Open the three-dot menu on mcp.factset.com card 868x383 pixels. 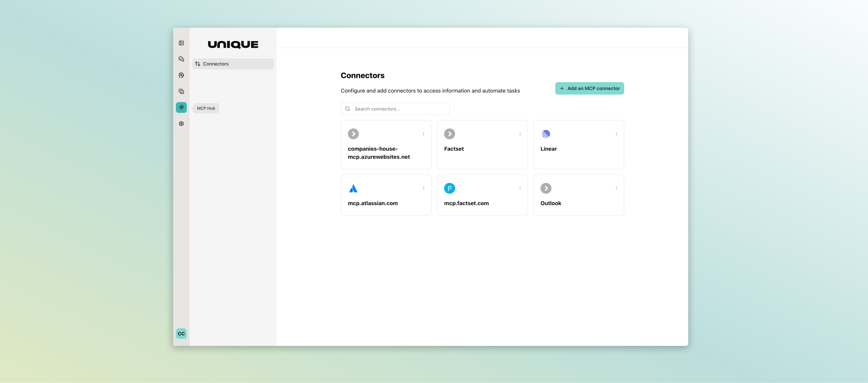tap(520, 188)
